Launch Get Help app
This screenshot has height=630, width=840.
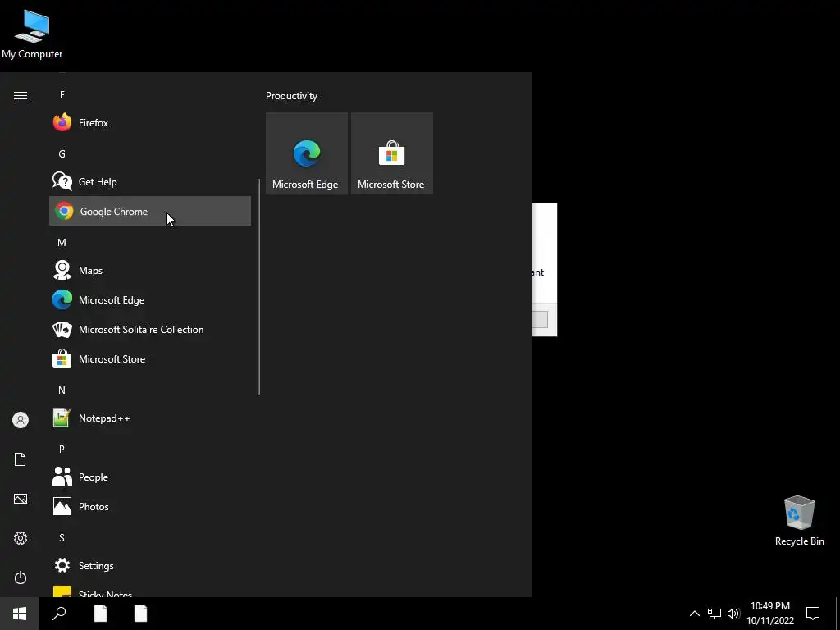[150, 181]
